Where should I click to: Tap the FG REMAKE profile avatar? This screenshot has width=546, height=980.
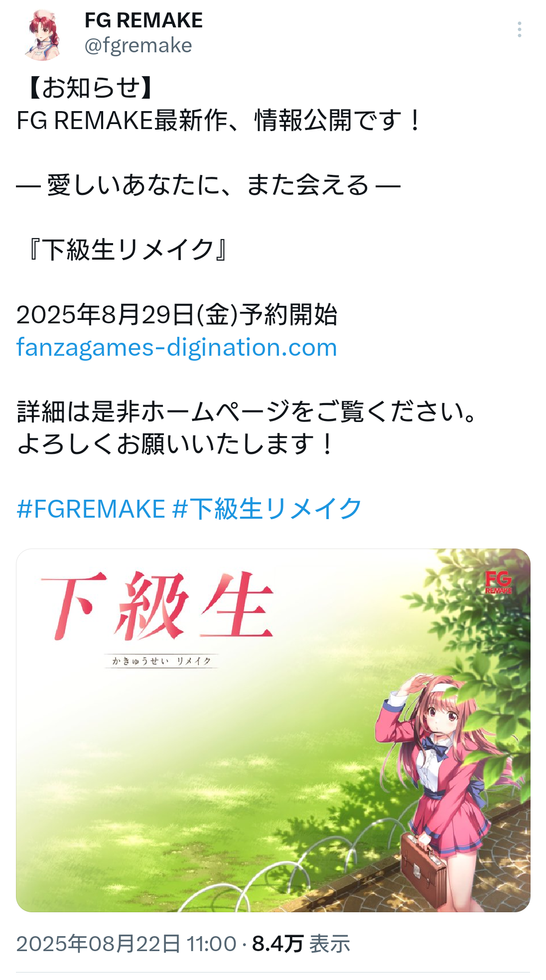click(42, 34)
